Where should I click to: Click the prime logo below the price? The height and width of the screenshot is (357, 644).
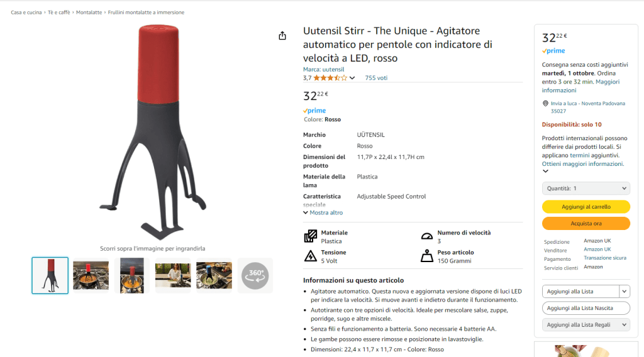314,111
